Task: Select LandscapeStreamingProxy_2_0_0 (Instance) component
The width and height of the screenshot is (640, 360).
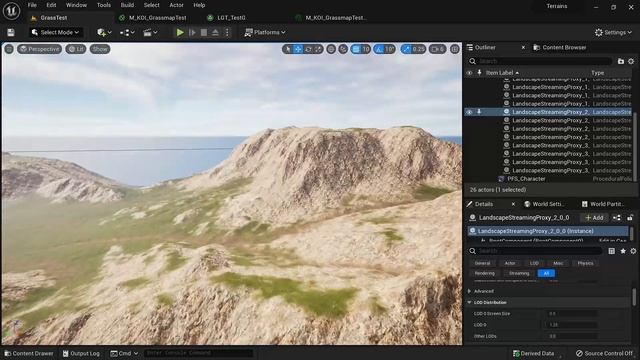Action: (548, 231)
